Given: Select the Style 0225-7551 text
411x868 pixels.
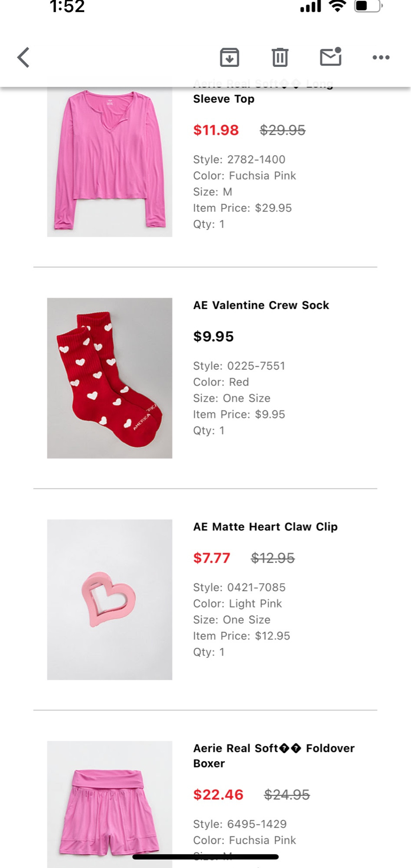Looking at the screenshot, I should point(239,365).
